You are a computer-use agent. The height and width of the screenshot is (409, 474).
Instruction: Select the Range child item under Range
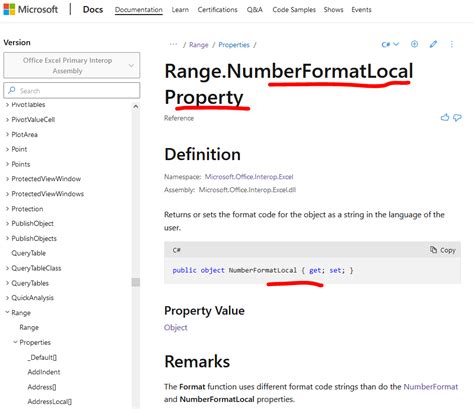pyautogui.click(x=29, y=328)
